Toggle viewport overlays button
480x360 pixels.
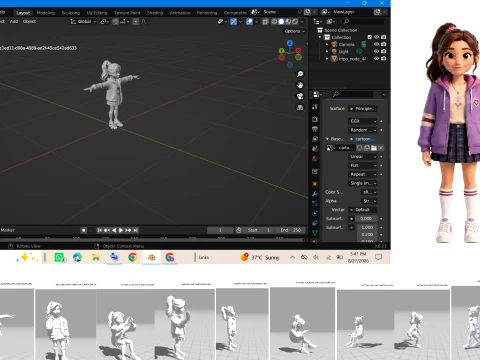point(249,22)
